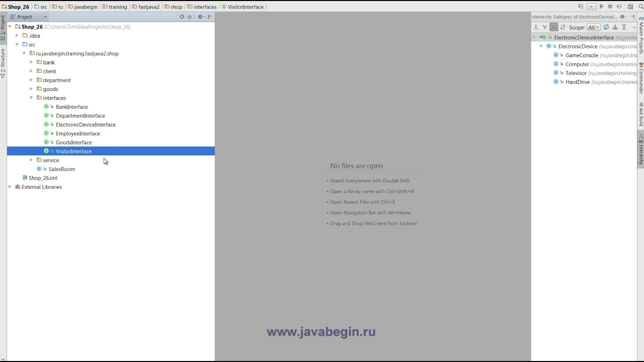Select Shop_26.iml file

click(x=43, y=178)
